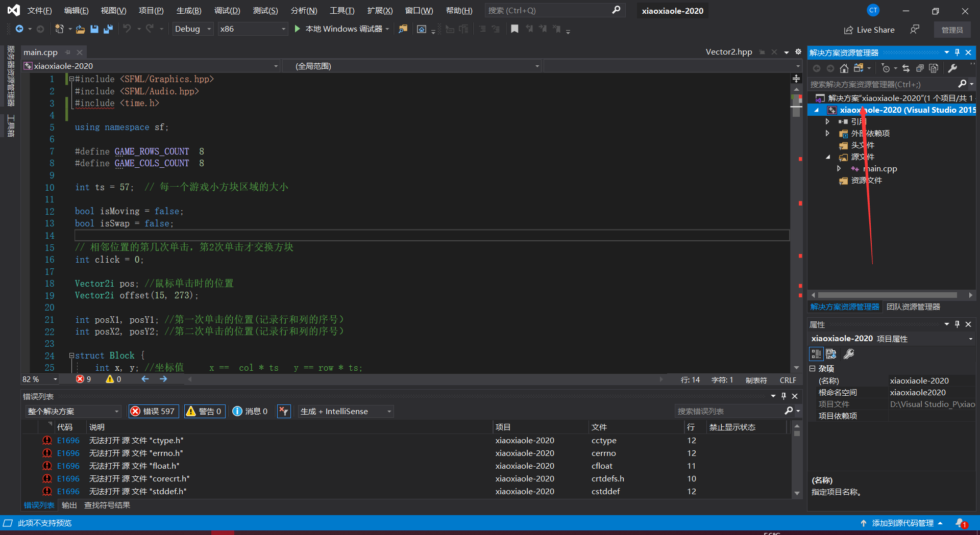980x535 pixels.
Task: Open the 生成 + IntelliSense dropdown
Action: 346,411
